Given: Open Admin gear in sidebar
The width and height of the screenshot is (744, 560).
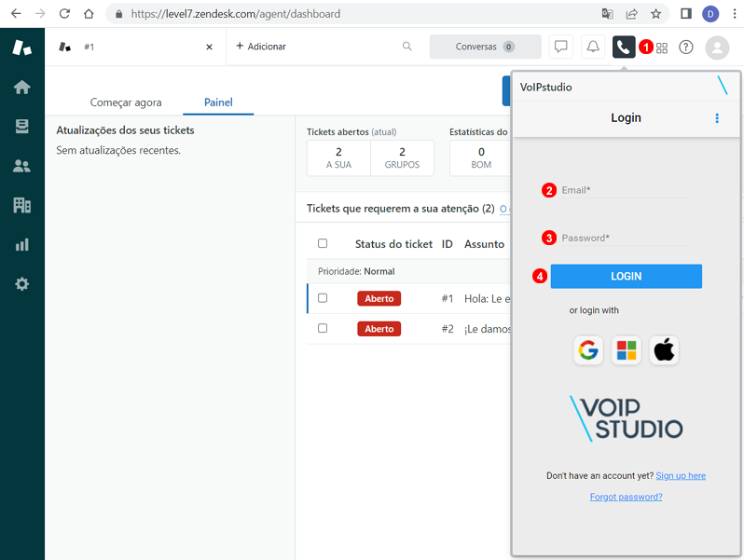Looking at the screenshot, I should pos(21,284).
